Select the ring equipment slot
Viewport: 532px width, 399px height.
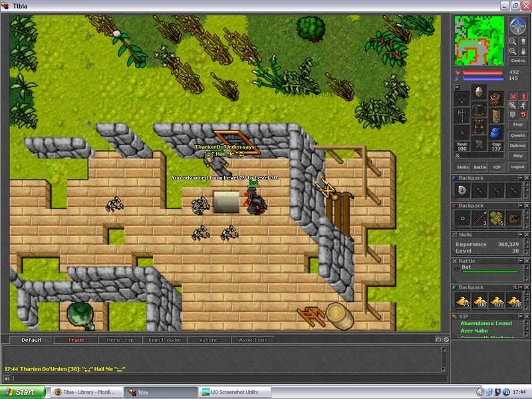(462, 132)
